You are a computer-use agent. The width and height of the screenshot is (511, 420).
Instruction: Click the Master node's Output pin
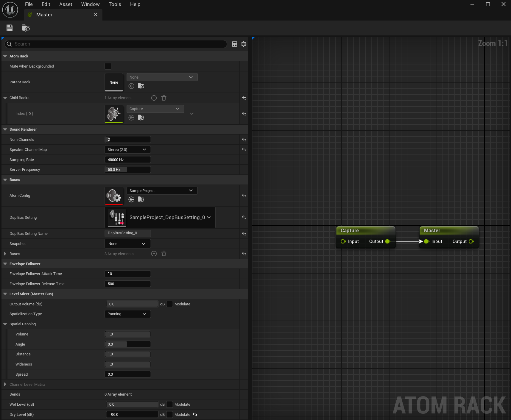(x=471, y=241)
